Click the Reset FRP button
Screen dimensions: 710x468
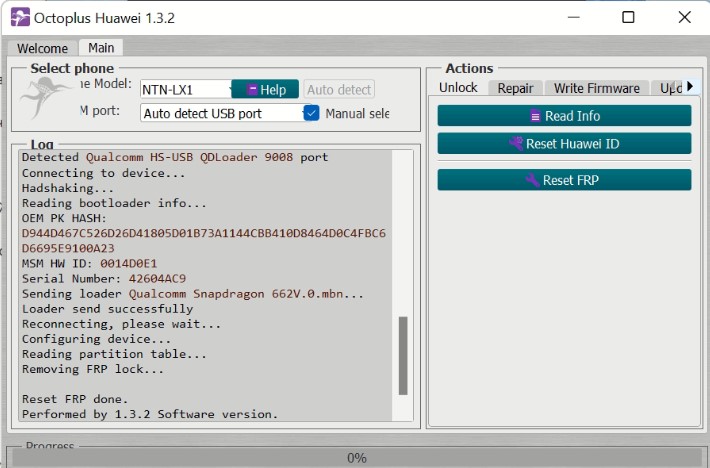pyautogui.click(x=564, y=180)
